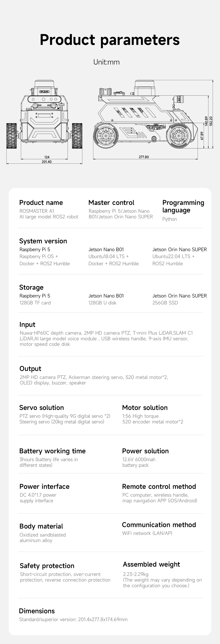Select the Product name heading
Viewport: 220px width, 644px height.
click(41, 202)
